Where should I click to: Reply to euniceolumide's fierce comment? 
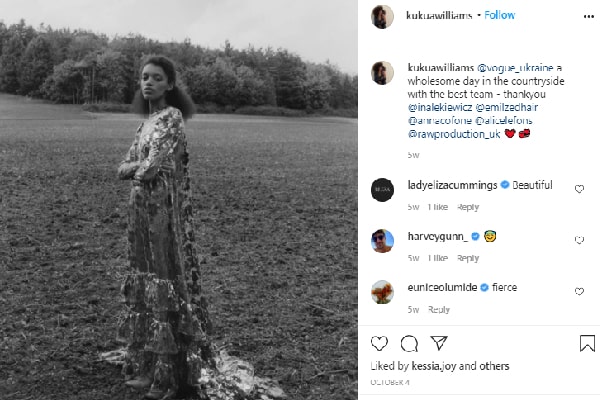[x=438, y=310]
